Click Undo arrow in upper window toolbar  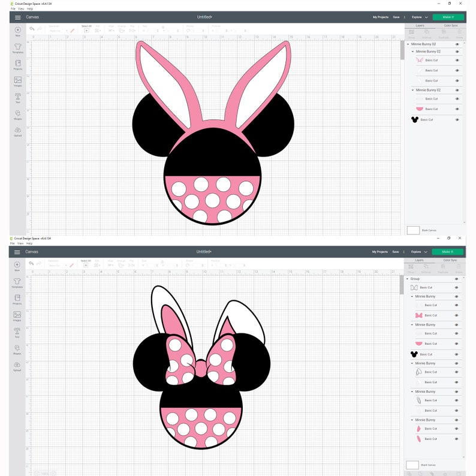(32, 29)
